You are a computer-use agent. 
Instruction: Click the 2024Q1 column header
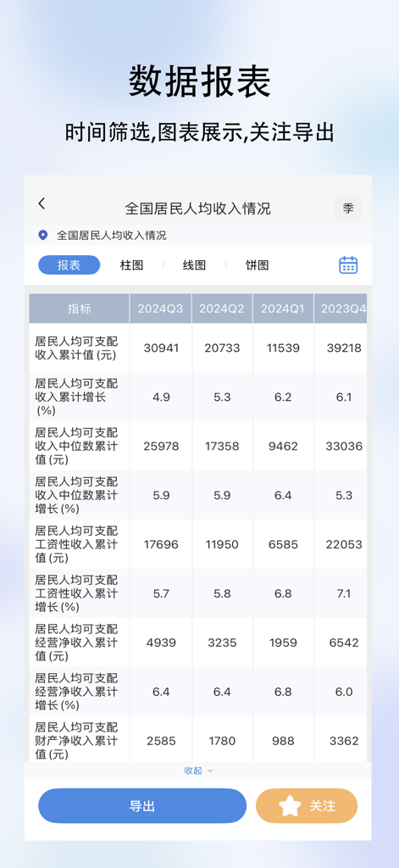coord(283,309)
